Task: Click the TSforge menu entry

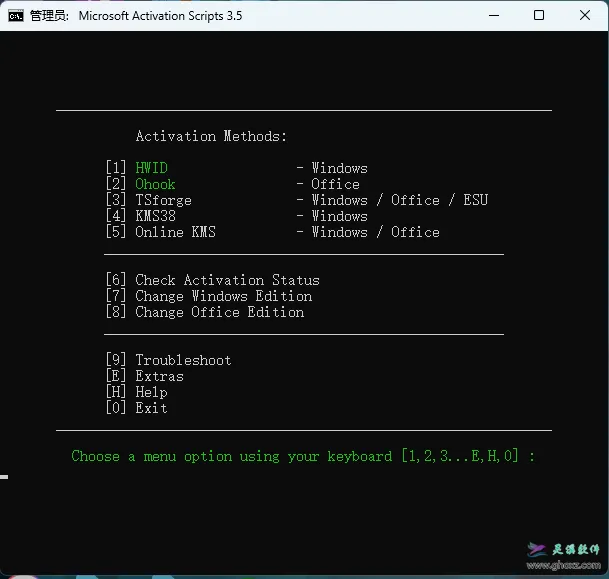Action: [164, 200]
